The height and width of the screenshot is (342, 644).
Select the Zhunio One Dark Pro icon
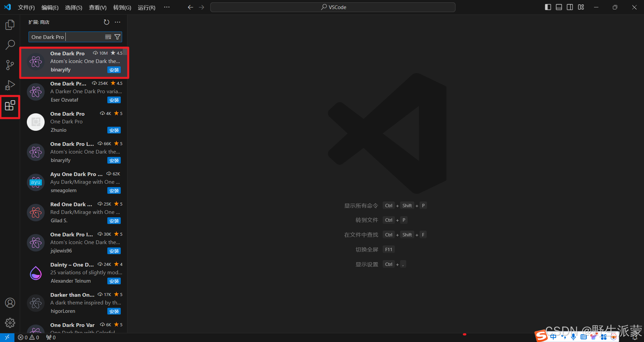click(x=36, y=122)
